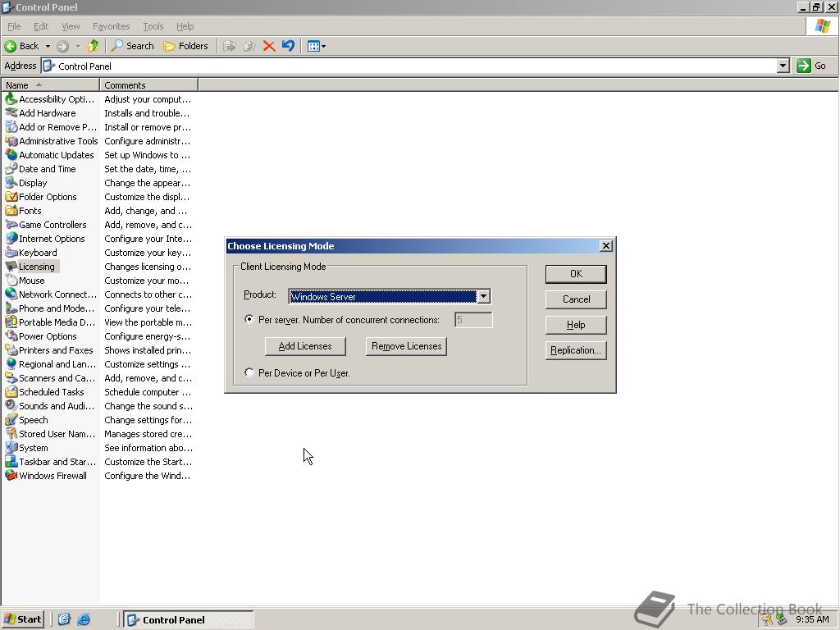This screenshot has width=840, height=630.
Task: Click Show Desktop quick launch icon
Action: pyautogui.click(x=64, y=619)
